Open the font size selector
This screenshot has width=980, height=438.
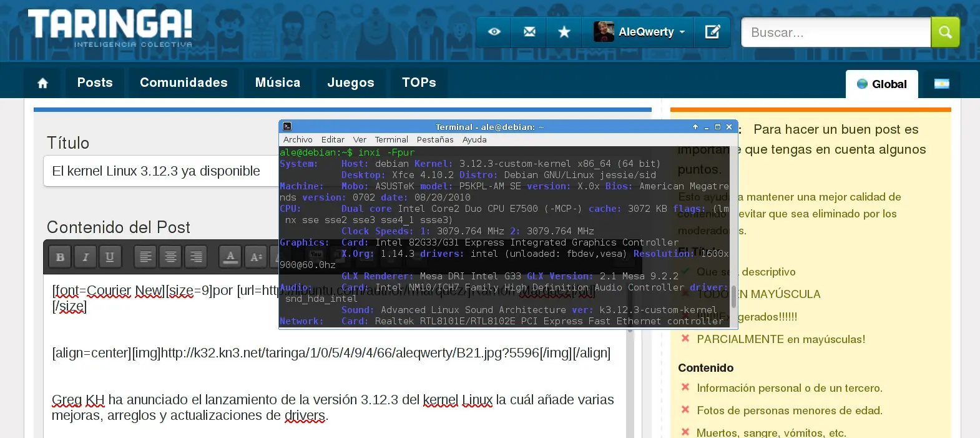tap(255, 257)
